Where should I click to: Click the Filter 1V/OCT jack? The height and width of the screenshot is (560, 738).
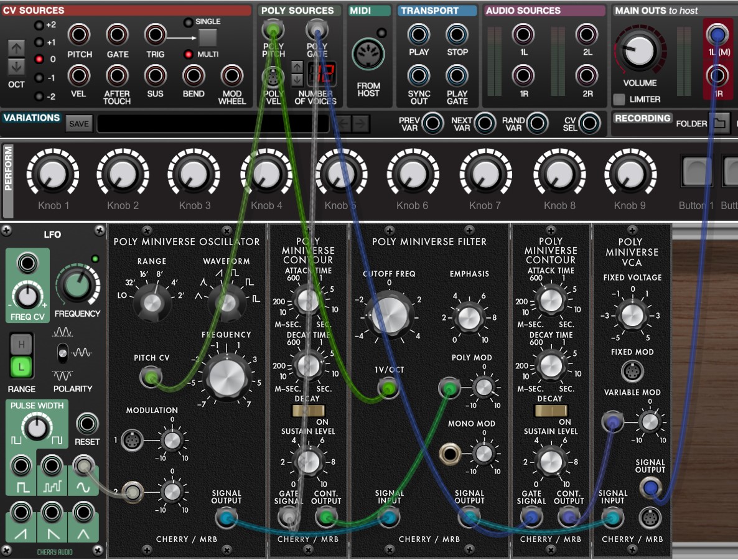[x=389, y=388]
